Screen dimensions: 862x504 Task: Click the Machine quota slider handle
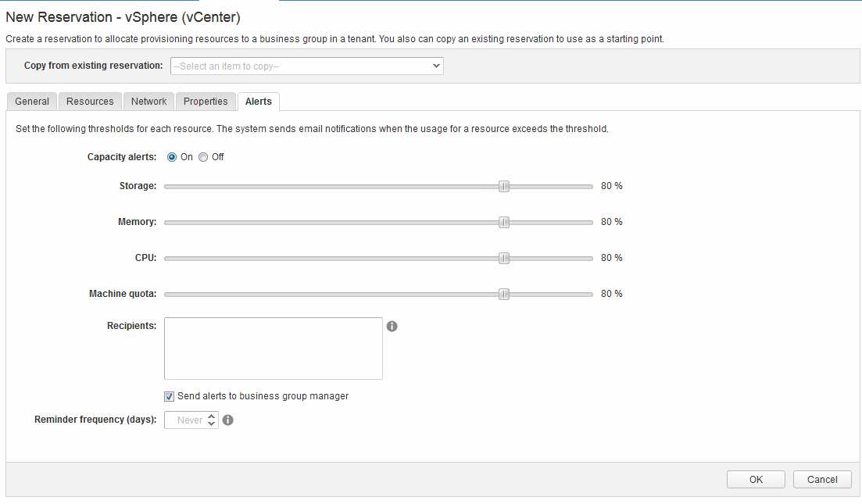pyautogui.click(x=504, y=294)
